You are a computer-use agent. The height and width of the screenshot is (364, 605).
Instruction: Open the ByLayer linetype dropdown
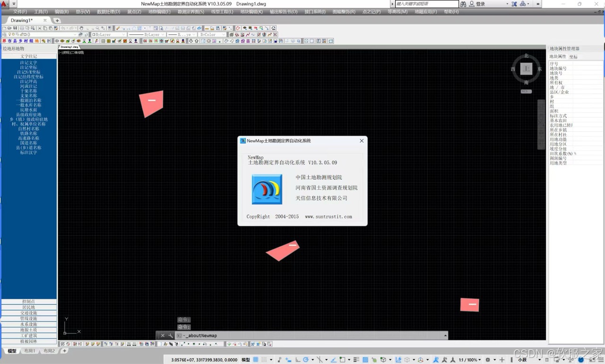pos(164,35)
